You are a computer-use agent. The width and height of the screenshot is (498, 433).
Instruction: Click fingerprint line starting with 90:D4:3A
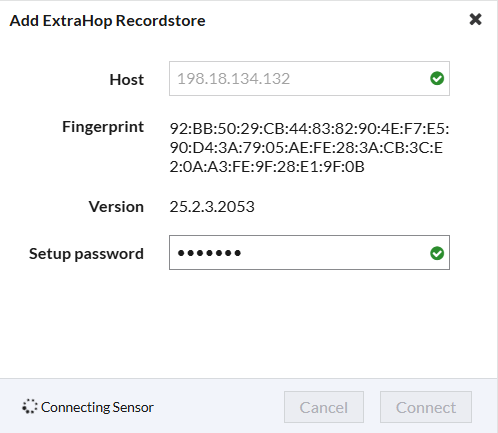(306, 148)
